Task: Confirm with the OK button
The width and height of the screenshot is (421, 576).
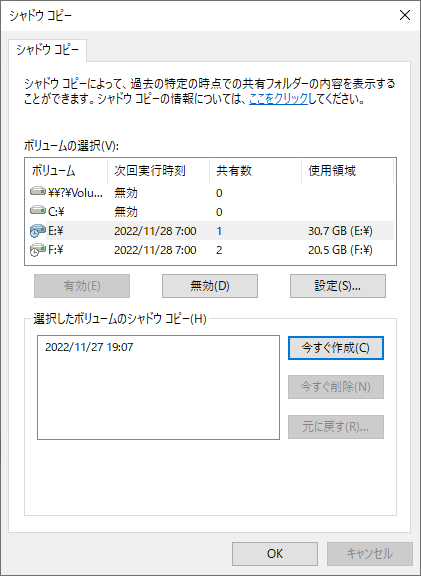Action: click(275, 554)
